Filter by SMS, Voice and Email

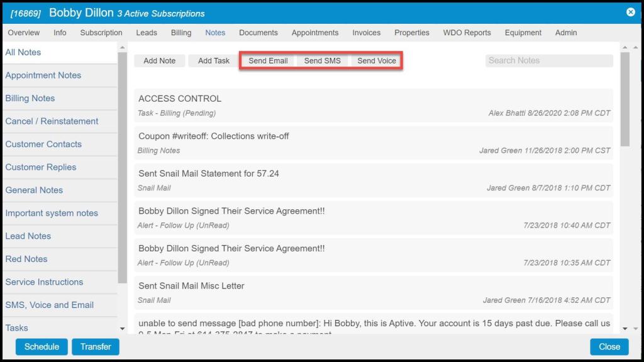click(x=49, y=305)
